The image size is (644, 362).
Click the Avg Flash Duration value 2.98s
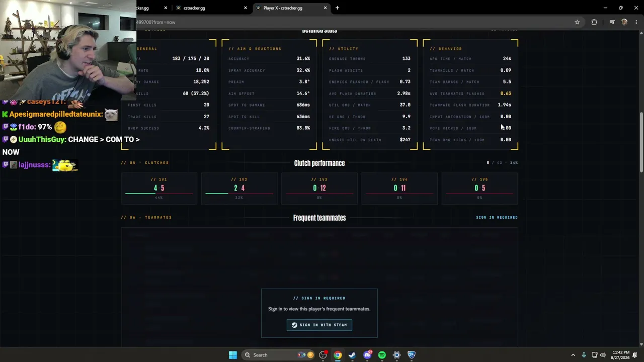[x=404, y=94]
